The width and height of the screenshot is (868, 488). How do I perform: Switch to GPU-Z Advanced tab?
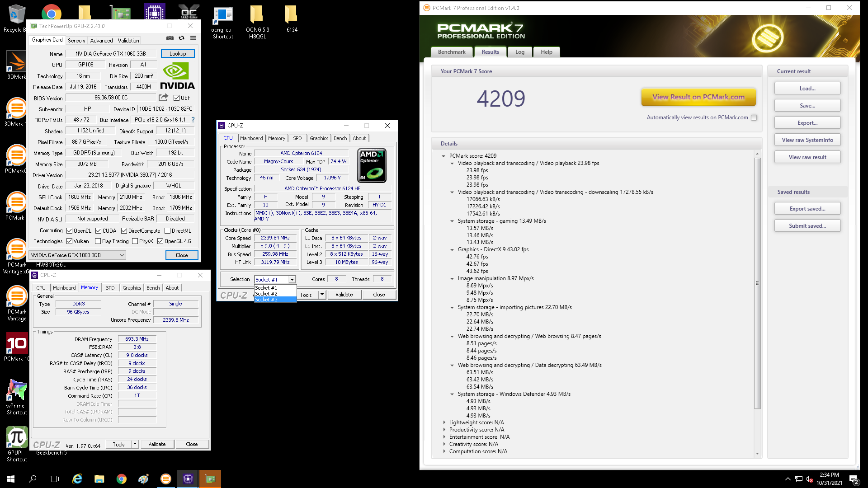pos(101,41)
